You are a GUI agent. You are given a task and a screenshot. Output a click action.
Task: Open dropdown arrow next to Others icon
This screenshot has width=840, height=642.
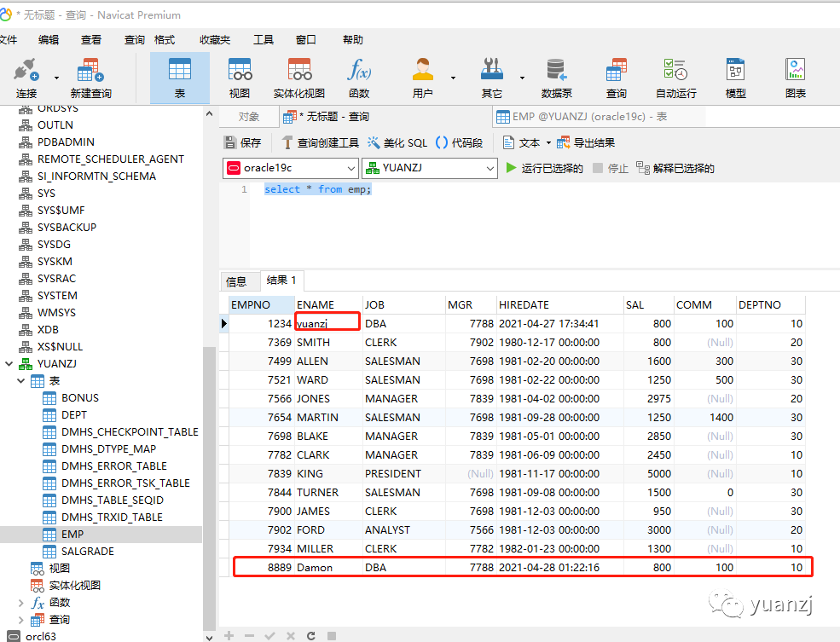click(x=522, y=78)
